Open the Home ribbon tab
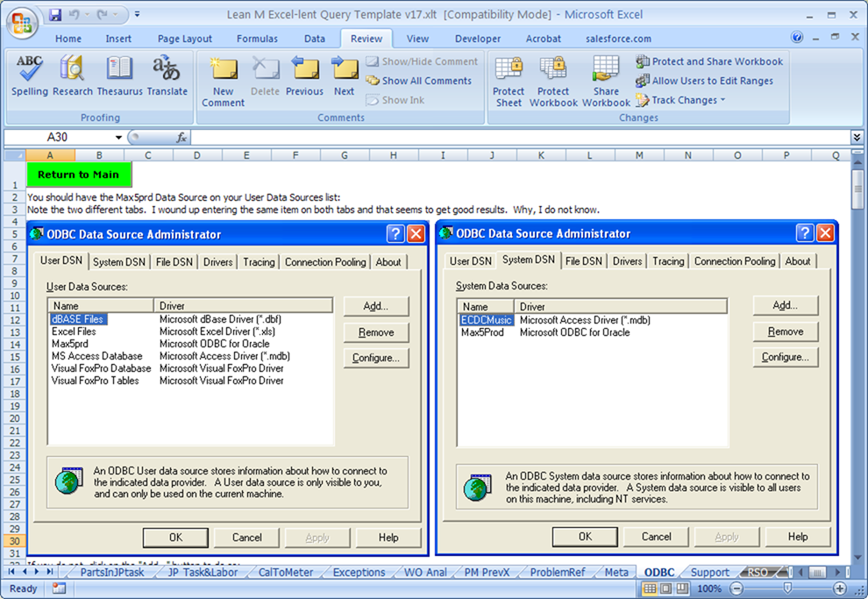 68,39
